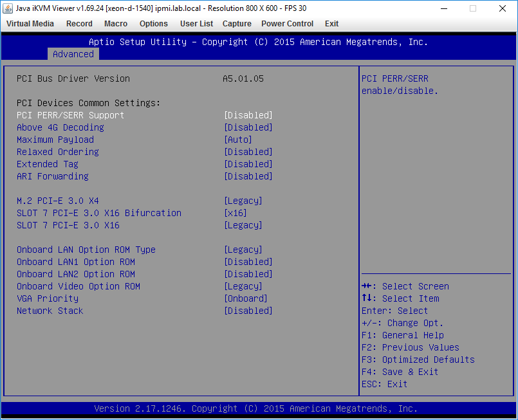
Task: Select the M.2 PCI-E 3.0 X4 setting
Action: [x=58, y=201]
